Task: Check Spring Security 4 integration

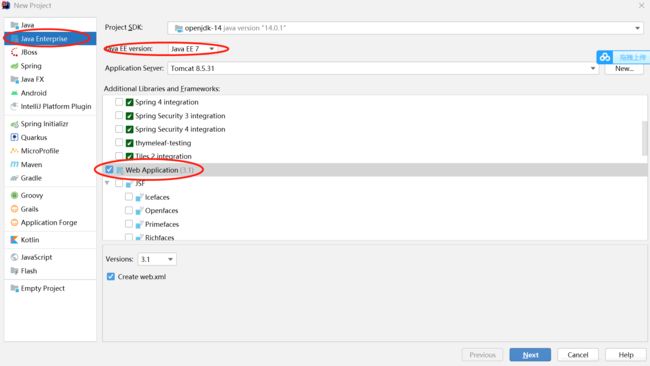Action: tap(119, 129)
